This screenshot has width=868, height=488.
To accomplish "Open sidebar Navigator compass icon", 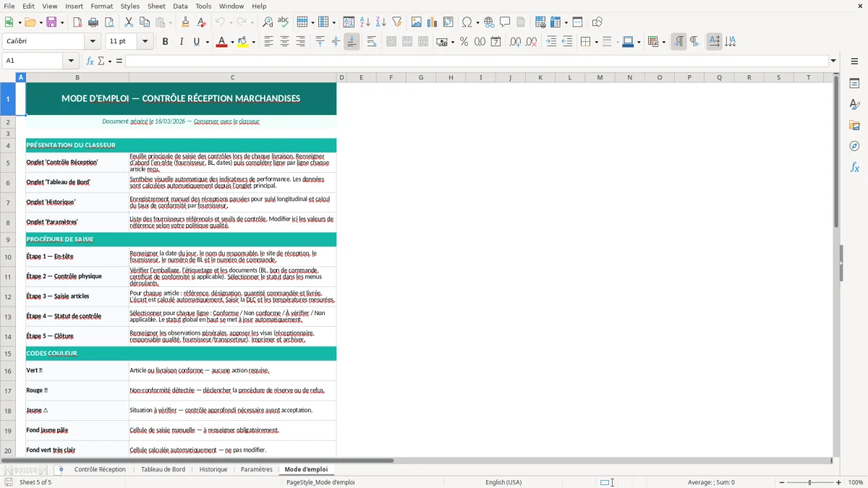I will click(854, 146).
